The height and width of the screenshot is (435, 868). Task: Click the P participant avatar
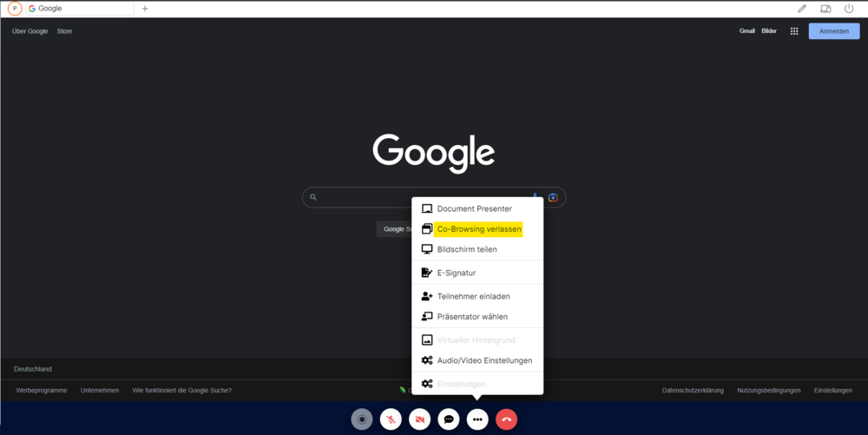15,9
